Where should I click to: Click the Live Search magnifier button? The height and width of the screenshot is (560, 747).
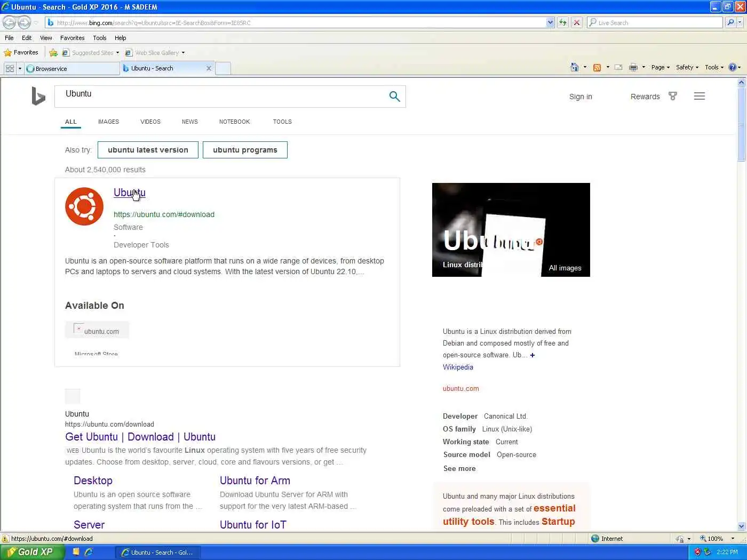pos(730,22)
